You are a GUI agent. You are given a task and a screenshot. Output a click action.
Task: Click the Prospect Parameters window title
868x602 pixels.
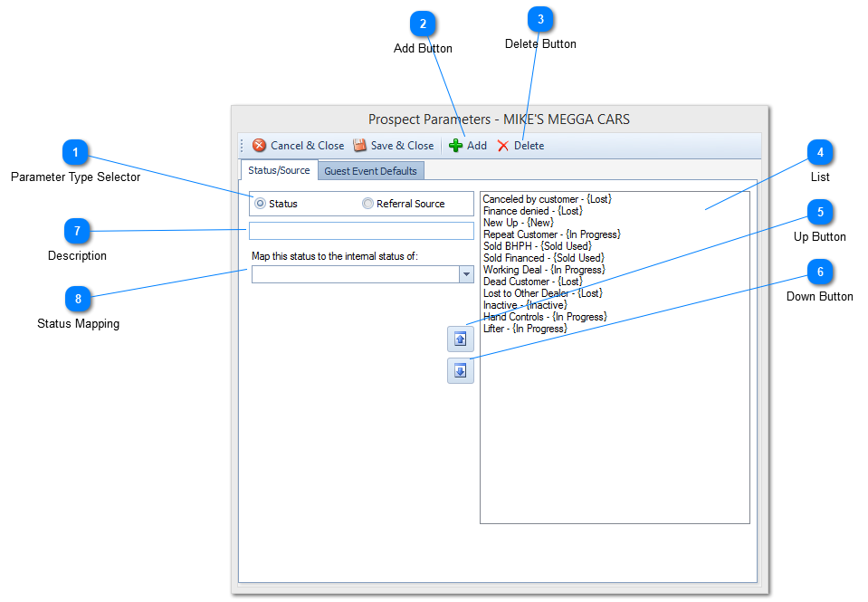click(499, 119)
